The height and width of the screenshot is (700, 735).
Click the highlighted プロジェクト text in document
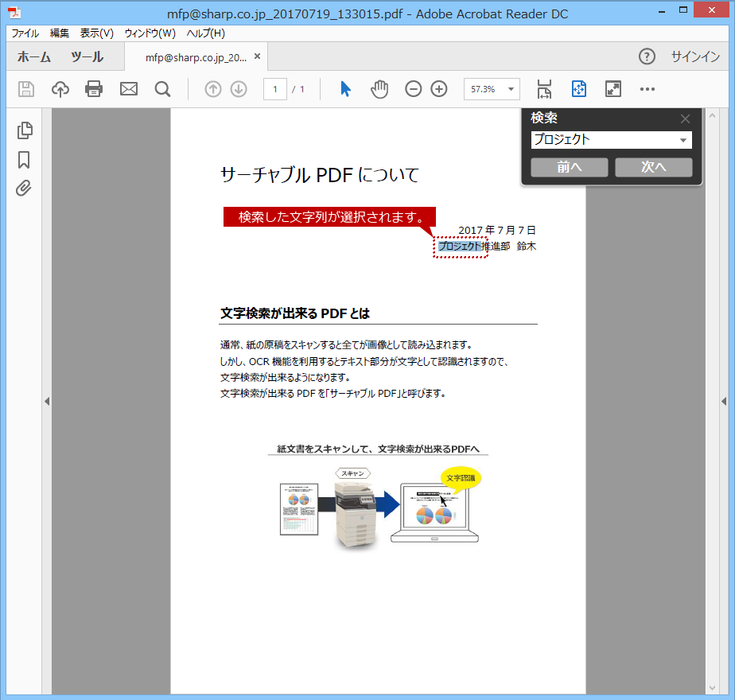pyautogui.click(x=460, y=246)
